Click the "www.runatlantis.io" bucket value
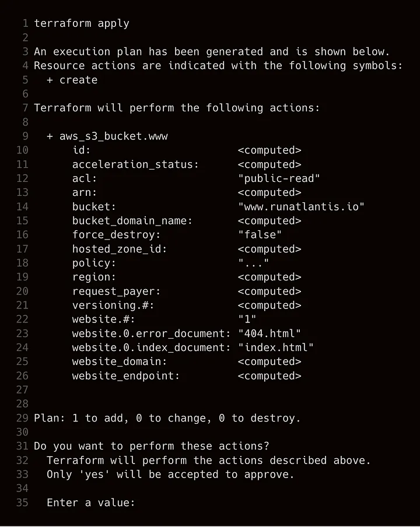The width and height of the screenshot is (420, 527). 301,206
